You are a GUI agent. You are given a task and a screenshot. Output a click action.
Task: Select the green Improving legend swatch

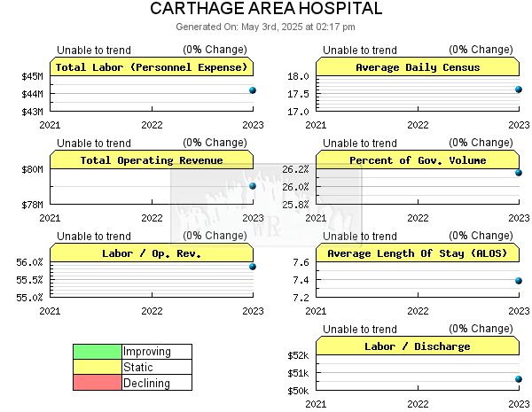(98, 352)
